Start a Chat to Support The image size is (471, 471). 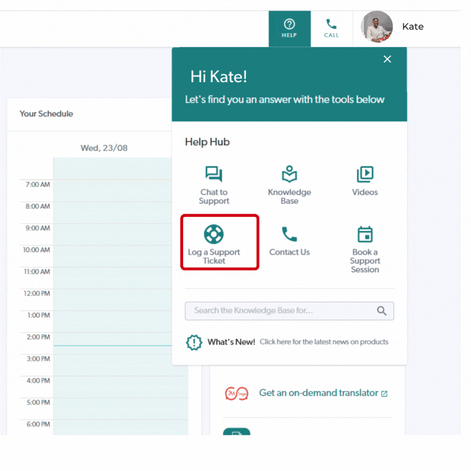214,185
